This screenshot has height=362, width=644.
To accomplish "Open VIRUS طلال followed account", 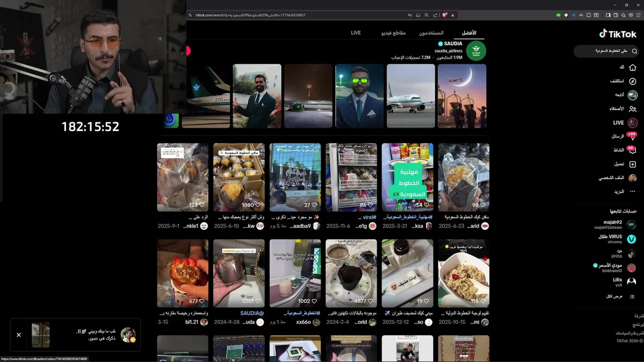I will click(617, 239).
